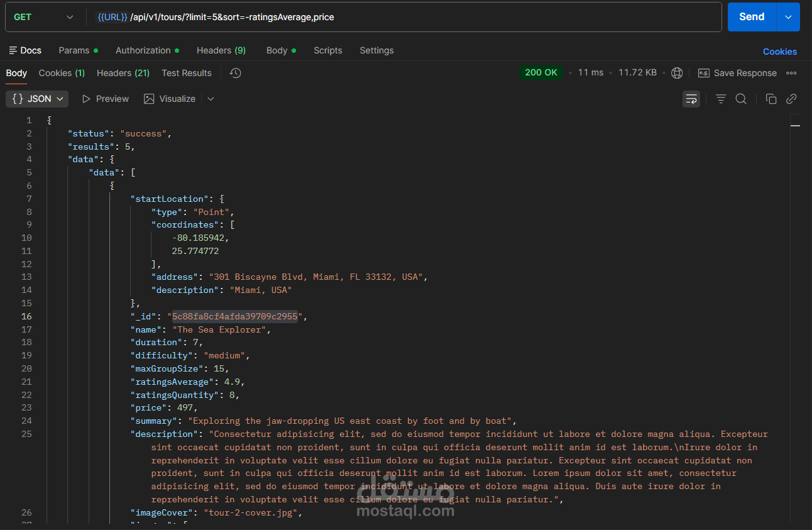Toggle the wrap lines icon
The image size is (812, 530).
691,99
